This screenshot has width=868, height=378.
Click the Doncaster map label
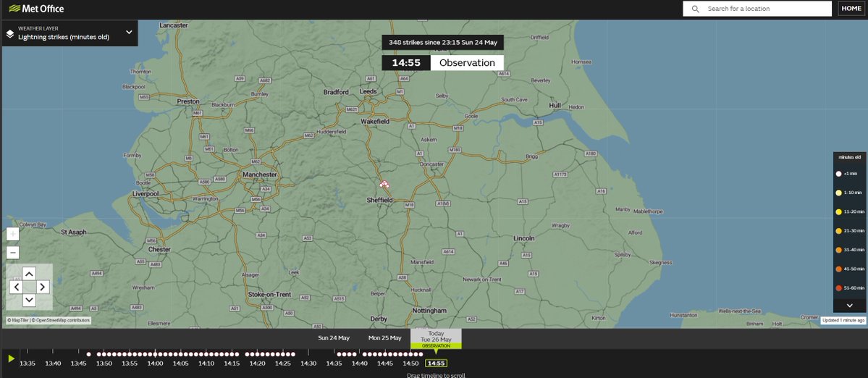pos(432,164)
